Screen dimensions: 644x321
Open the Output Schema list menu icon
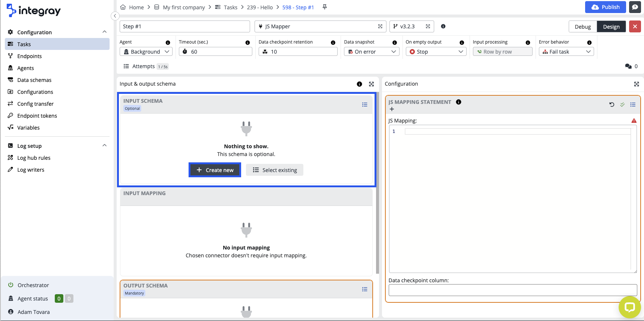(x=364, y=289)
